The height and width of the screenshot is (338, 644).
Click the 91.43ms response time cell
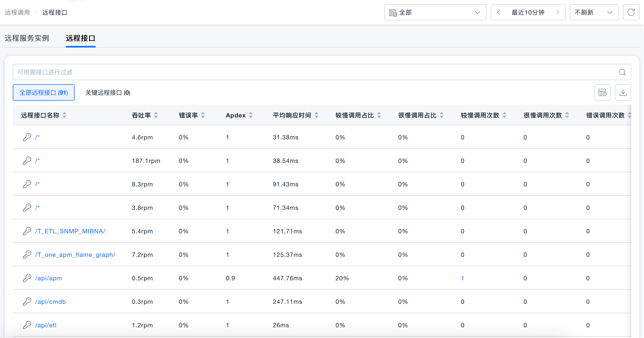(285, 184)
